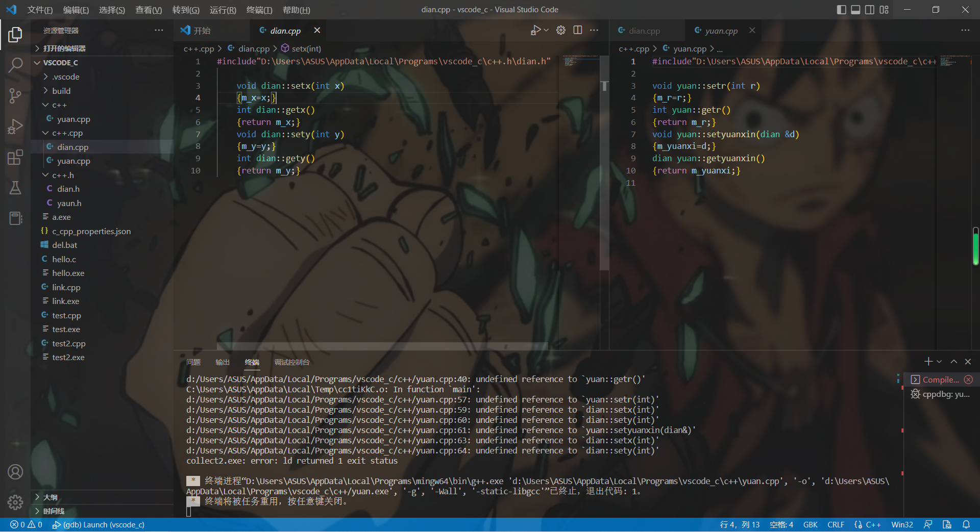Expand the build folder
980x532 pixels.
click(x=102, y=91)
